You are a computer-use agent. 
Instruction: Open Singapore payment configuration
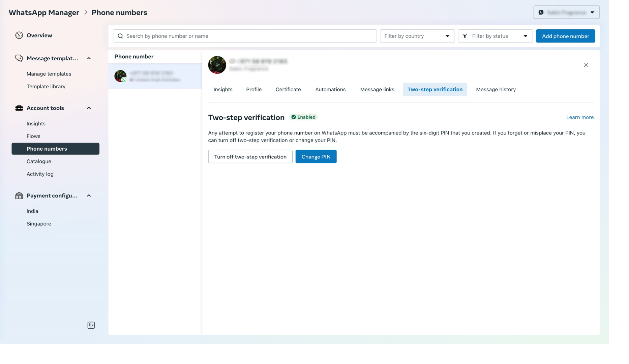tap(39, 224)
